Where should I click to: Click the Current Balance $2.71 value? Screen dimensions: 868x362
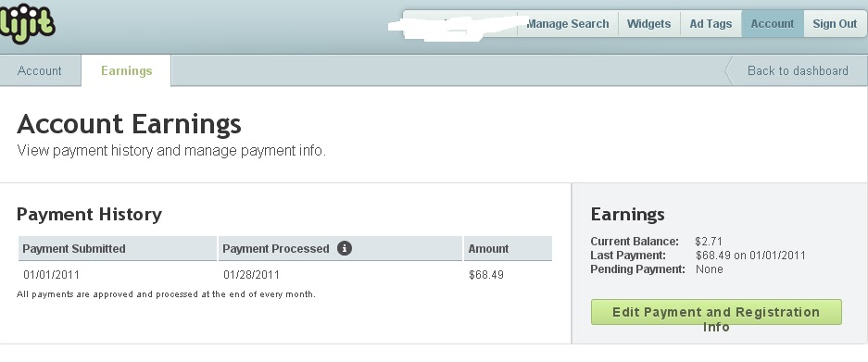coord(708,242)
